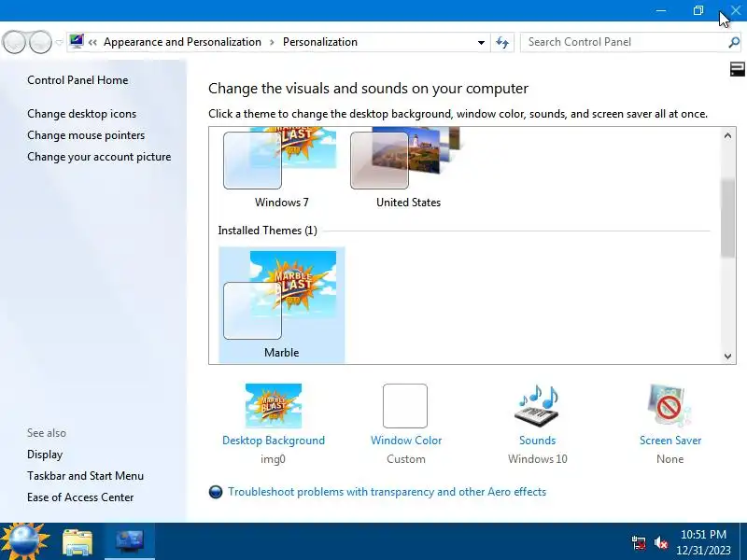This screenshot has height=560, width=747.
Task: Click the theme list scroll down arrow
Action: [727, 357]
